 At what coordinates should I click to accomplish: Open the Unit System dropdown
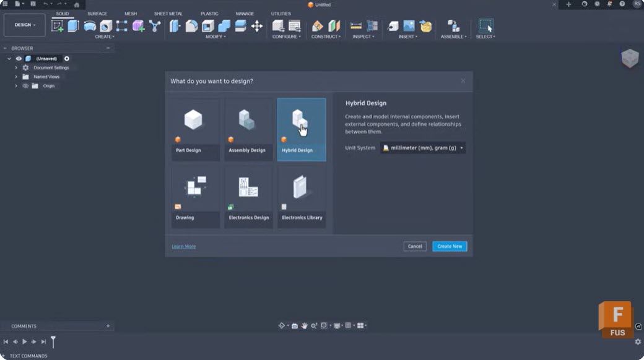(x=422, y=148)
